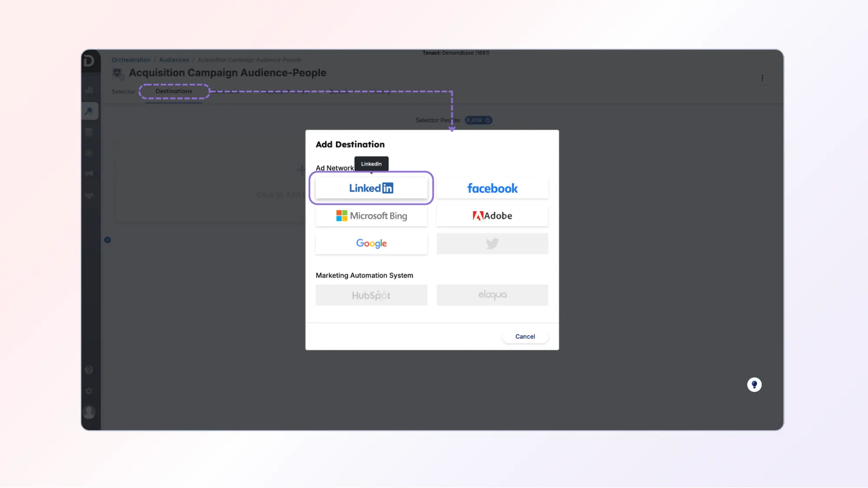The image size is (868, 488).
Task: Click the help question mark icon
Action: (89, 370)
